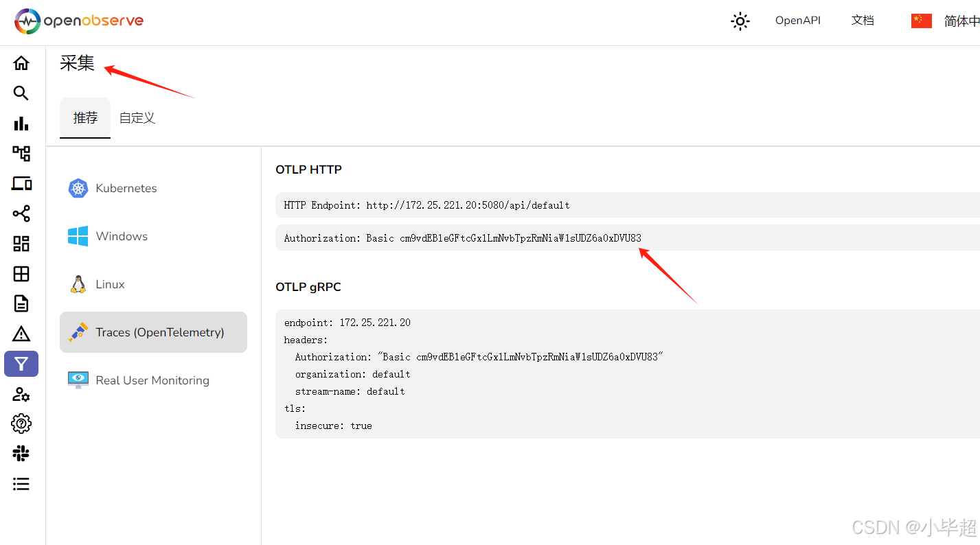
Task: Click the OTLP HTTP heading
Action: (308, 170)
